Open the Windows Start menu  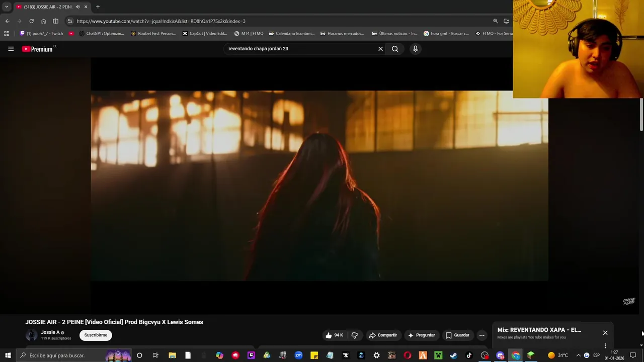point(8,355)
